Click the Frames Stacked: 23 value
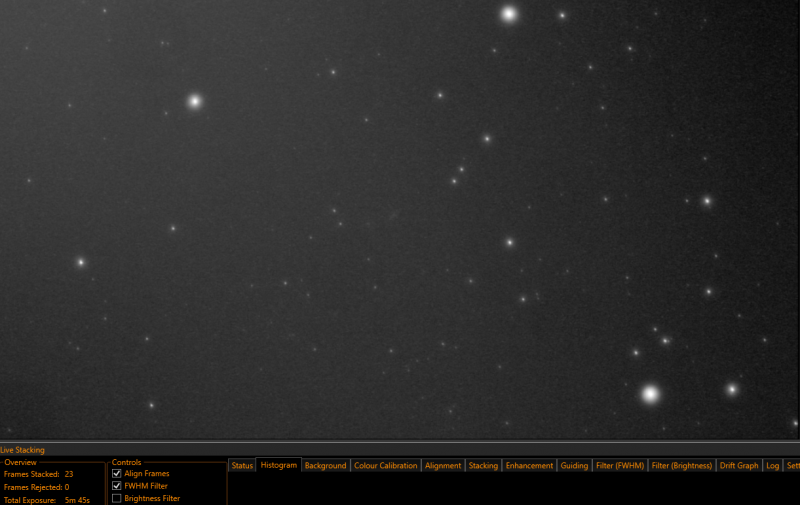The image size is (800, 505). pyautogui.click(x=69, y=474)
